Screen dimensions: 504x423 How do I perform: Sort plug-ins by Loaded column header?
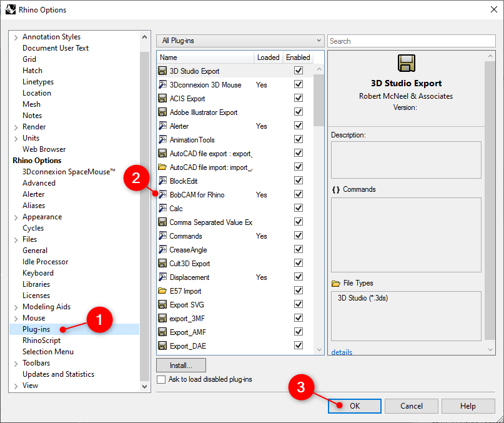pyautogui.click(x=269, y=57)
